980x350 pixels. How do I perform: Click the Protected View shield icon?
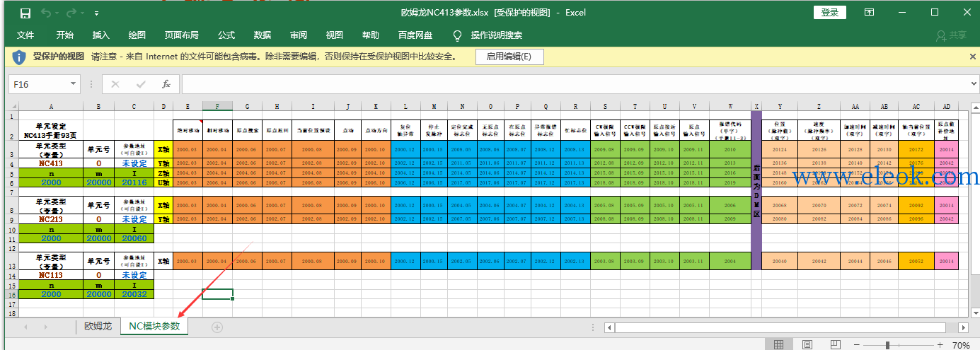point(19,57)
